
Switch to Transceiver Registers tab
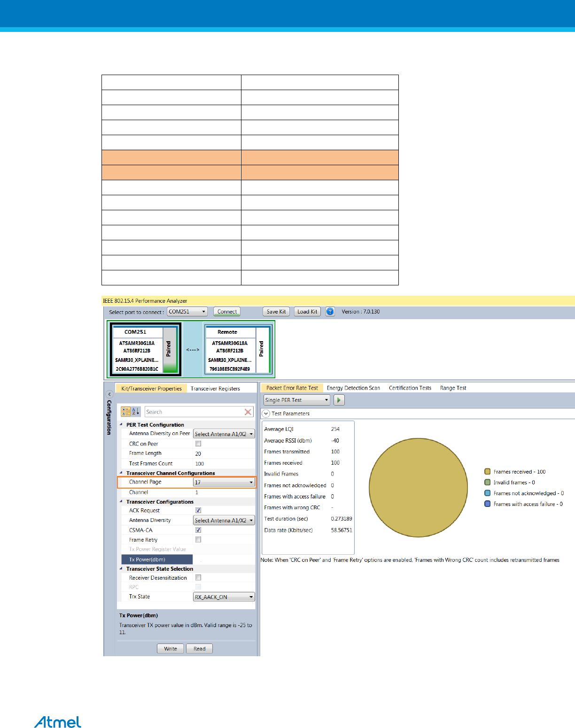[x=215, y=388]
